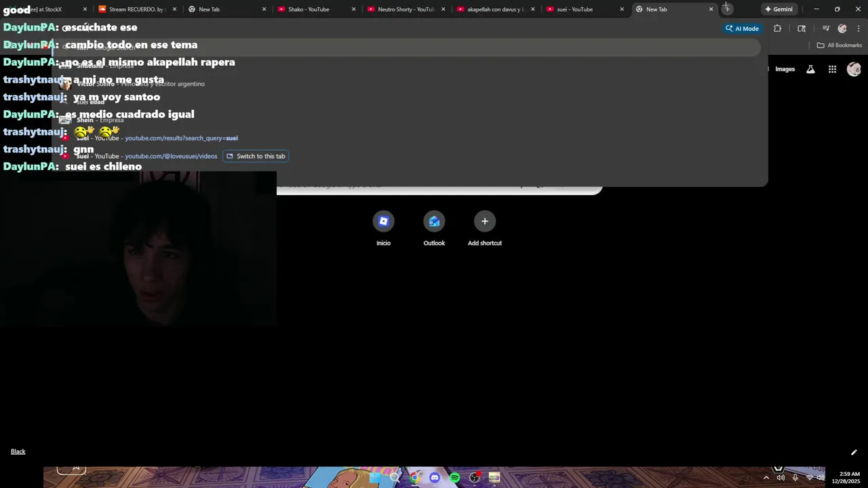
Task: Click the taskbar search magnifier
Action: (395, 477)
